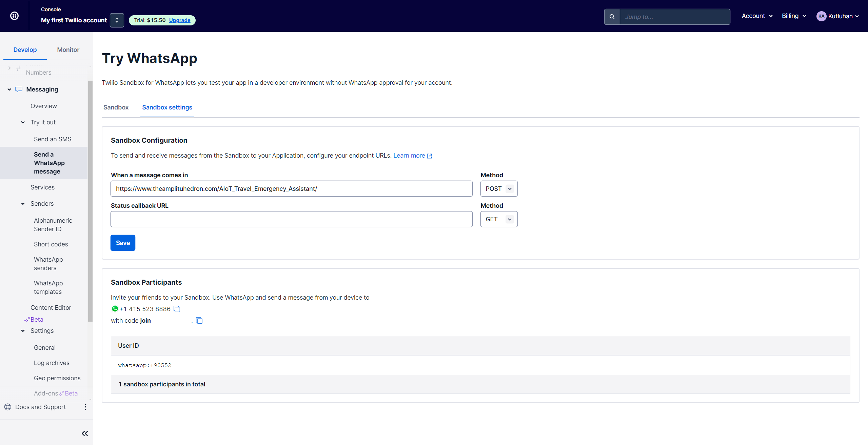
Task: Click the When a message comes in URL field
Action: pyautogui.click(x=292, y=189)
